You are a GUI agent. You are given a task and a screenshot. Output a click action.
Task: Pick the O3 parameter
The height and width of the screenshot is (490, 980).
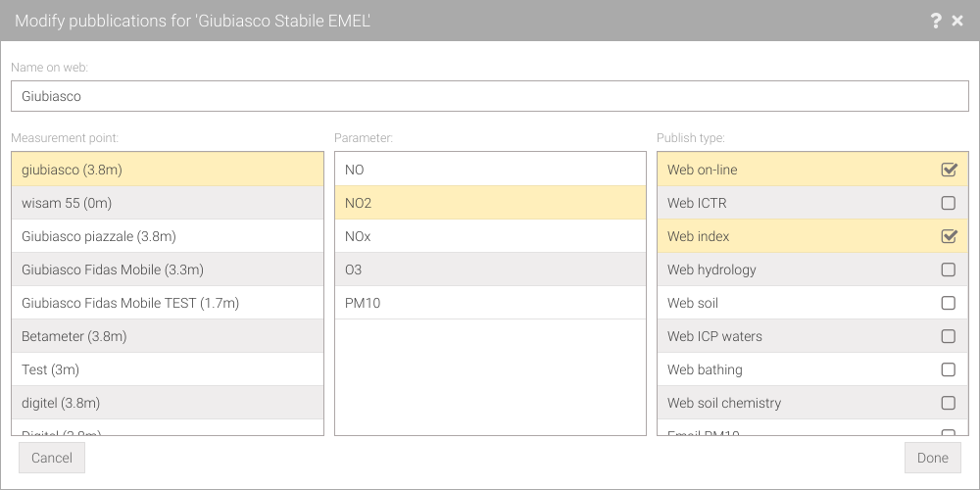point(490,269)
